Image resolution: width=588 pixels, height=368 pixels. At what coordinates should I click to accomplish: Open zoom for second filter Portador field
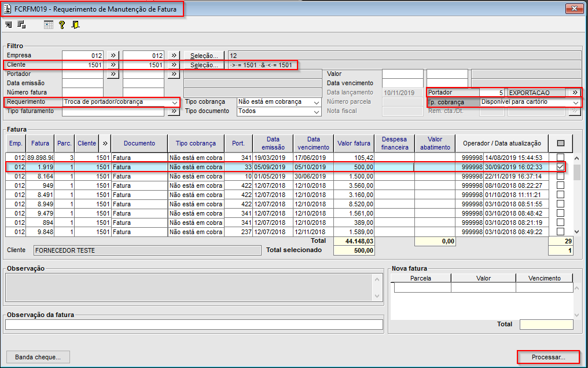(x=173, y=74)
